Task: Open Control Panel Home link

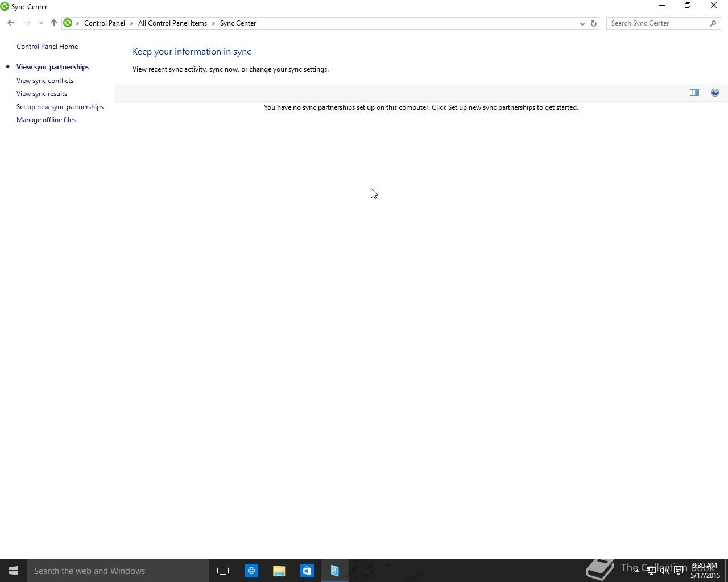Action: tap(47, 47)
